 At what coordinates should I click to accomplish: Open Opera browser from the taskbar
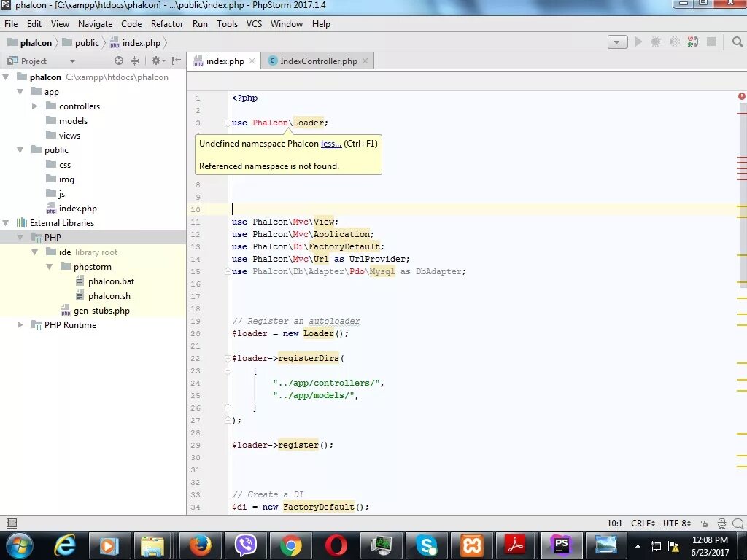(x=336, y=545)
